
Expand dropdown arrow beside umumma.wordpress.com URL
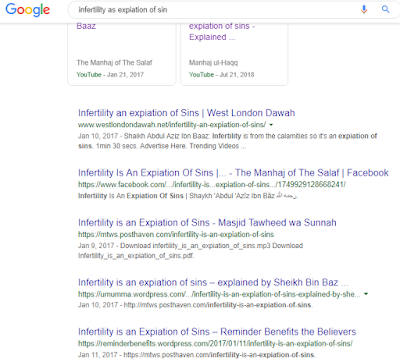[366, 294]
